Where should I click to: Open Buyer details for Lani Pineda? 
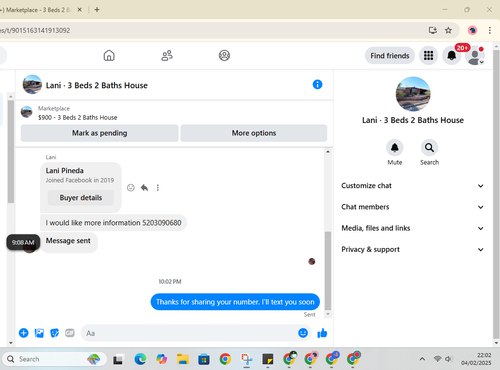pyautogui.click(x=81, y=198)
